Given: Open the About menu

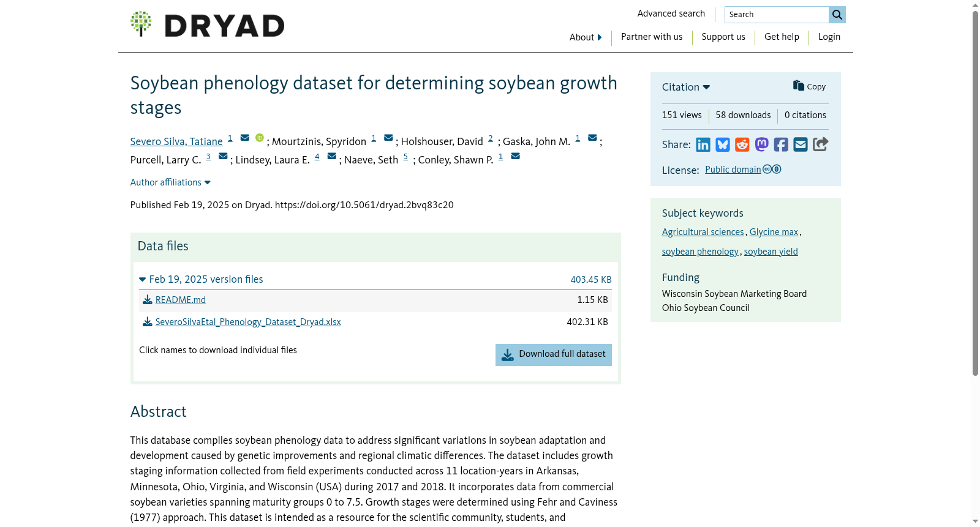Looking at the screenshot, I should [x=586, y=37].
